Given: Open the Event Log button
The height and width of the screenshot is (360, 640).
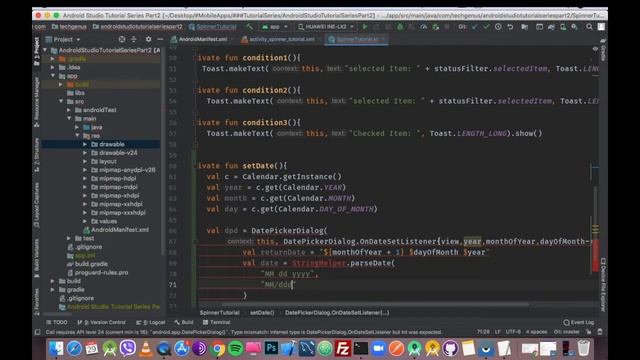Looking at the screenshot, I should pos(579,322).
